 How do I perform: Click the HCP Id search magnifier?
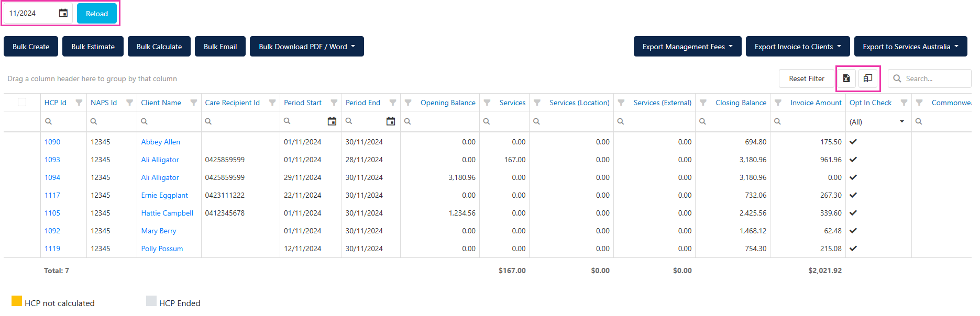click(x=48, y=121)
